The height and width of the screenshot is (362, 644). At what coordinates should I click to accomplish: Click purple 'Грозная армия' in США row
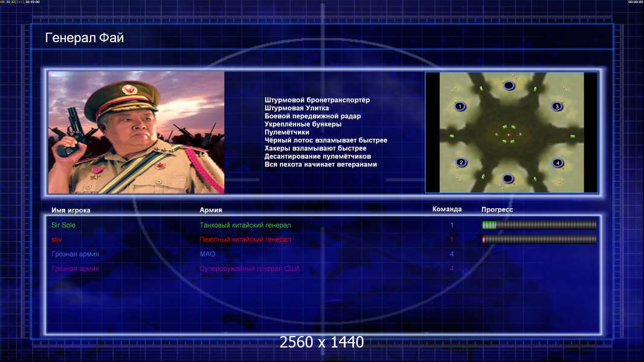pos(75,268)
